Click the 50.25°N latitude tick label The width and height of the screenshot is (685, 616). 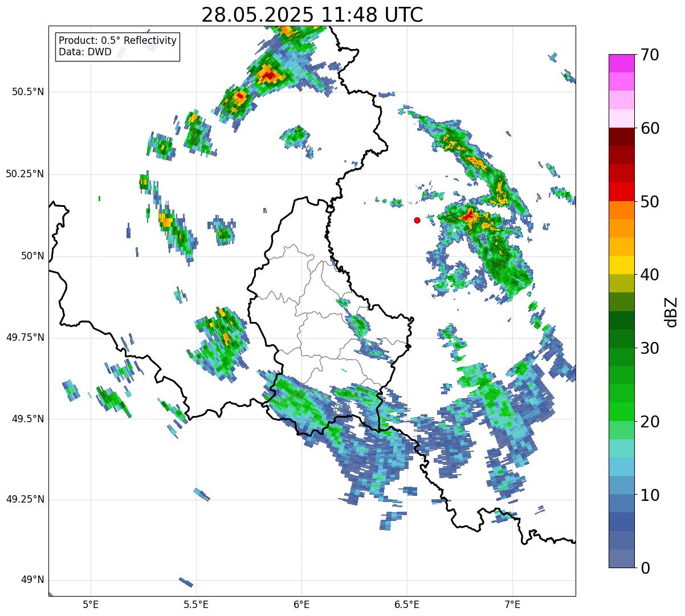[25, 174]
